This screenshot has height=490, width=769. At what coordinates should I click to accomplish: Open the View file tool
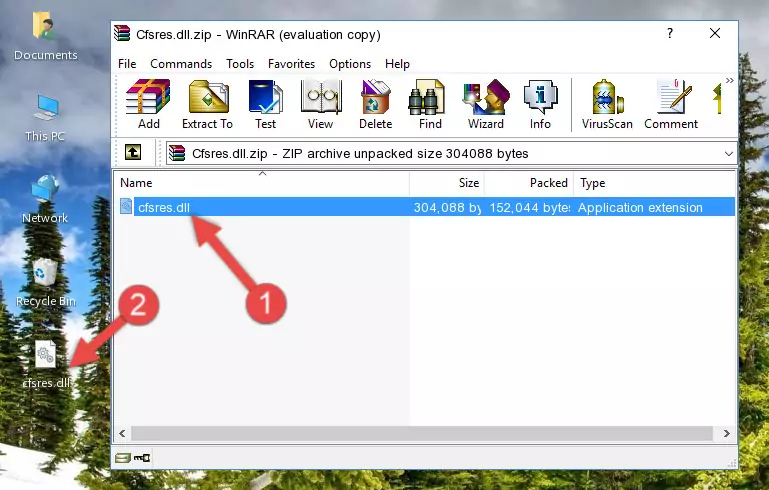click(321, 104)
